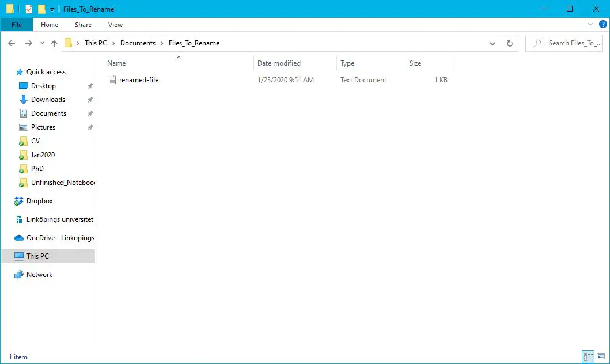Open the File menu
The height and width of the screenshot is (364, 610).
pyautogui.click(x=16, y=25)
